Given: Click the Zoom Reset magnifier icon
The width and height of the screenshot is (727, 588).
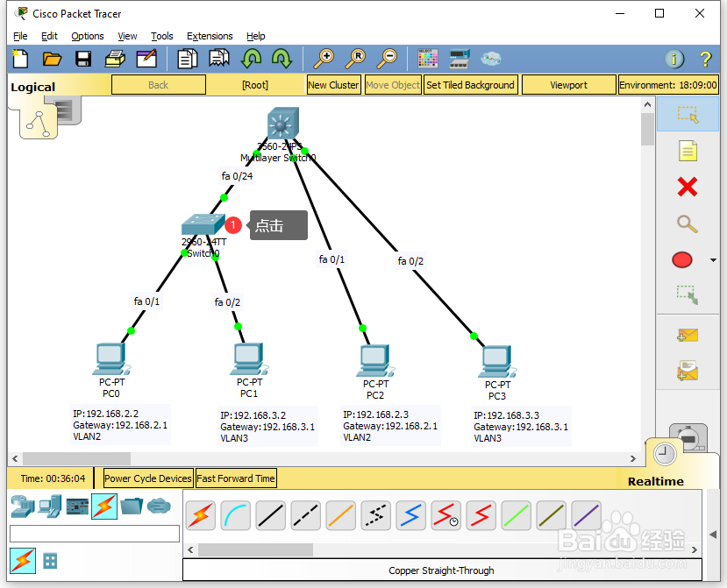Looking at the screenshot, I should [355, 59].
